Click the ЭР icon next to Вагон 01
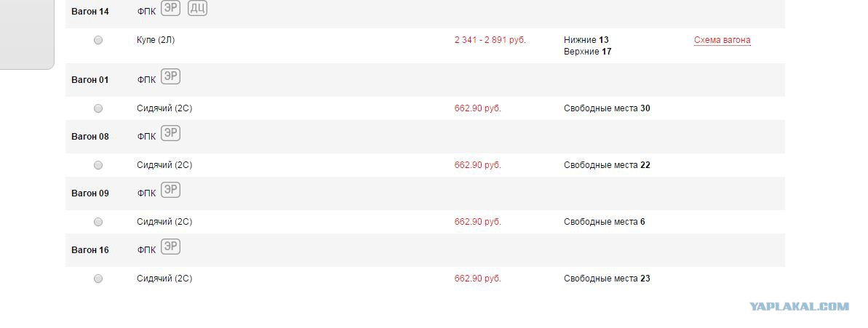Screen dimensions: 868x328 point(170,76)
